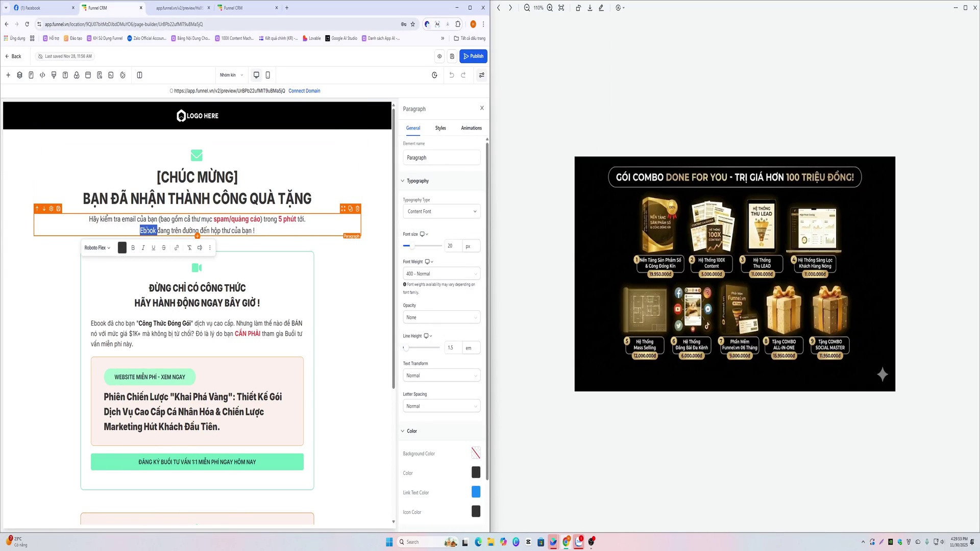
Task: Switch to desktop device preview
Action: point(256,75)
